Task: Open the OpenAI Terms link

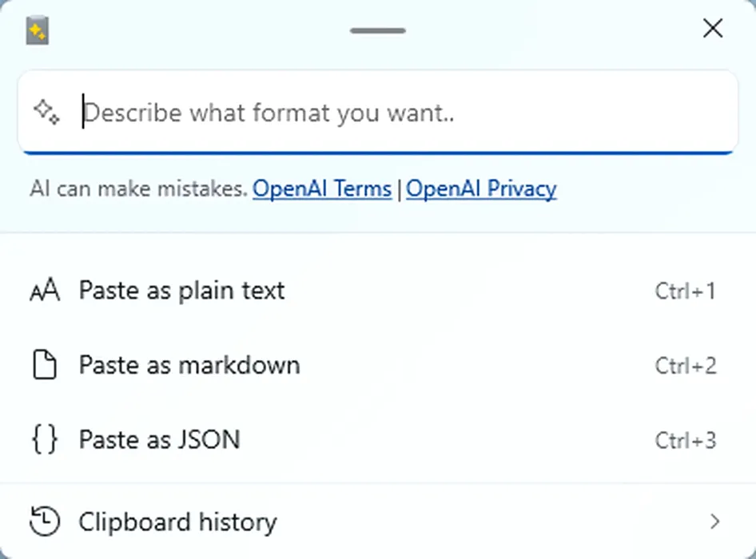Action: (x=322, y=188)
